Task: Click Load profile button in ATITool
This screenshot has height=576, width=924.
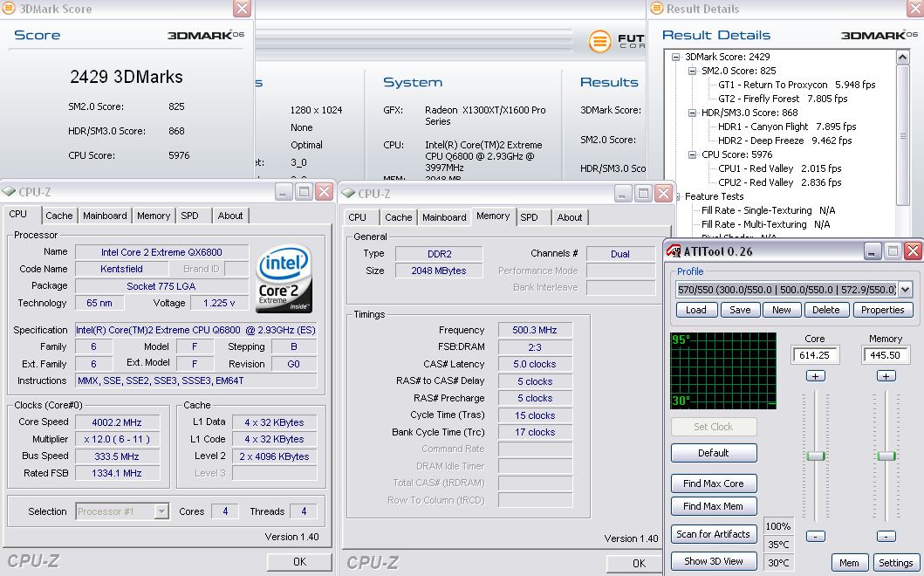Action: tap(696, 310)
